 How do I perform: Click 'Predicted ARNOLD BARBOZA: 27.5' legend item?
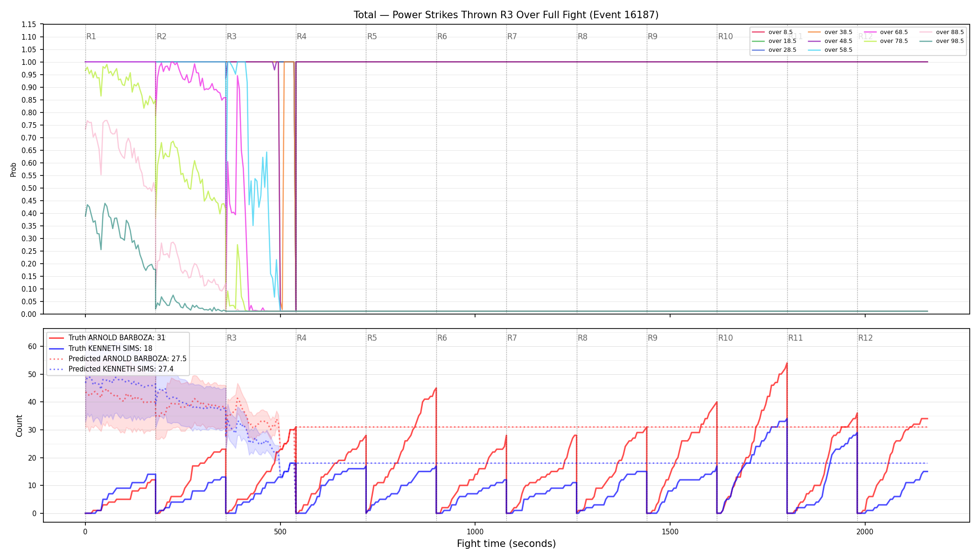[118, 359]
